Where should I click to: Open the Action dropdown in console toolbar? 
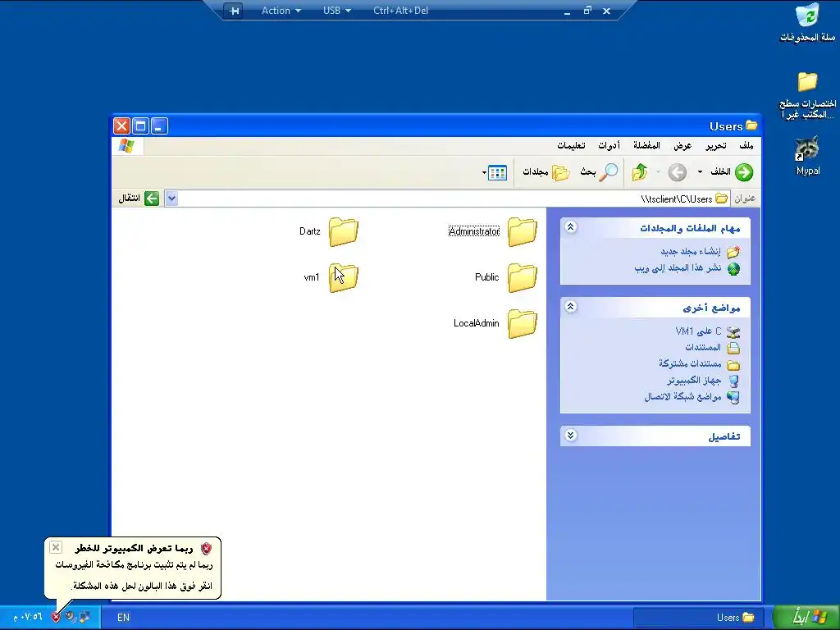click(x=281, y=11)
